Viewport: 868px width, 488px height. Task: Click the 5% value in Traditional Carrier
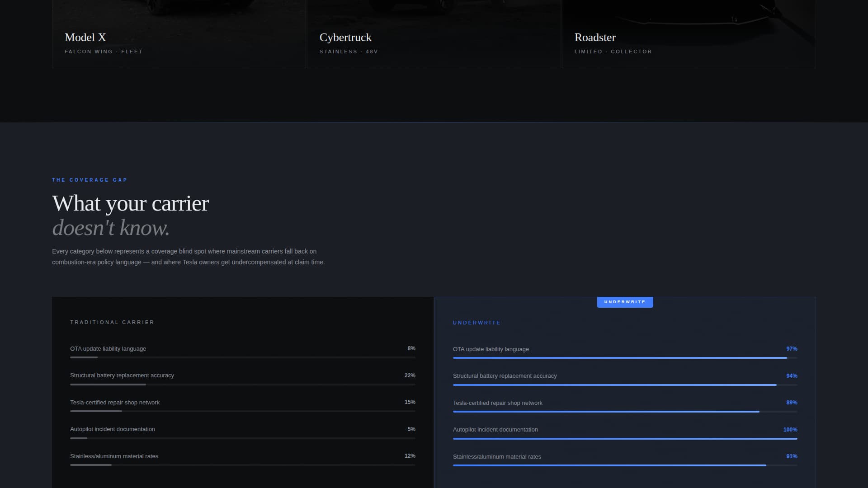pos(411,429)
